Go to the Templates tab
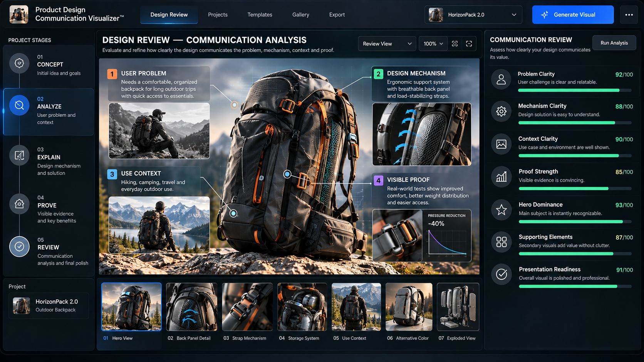 coord(260,15)
